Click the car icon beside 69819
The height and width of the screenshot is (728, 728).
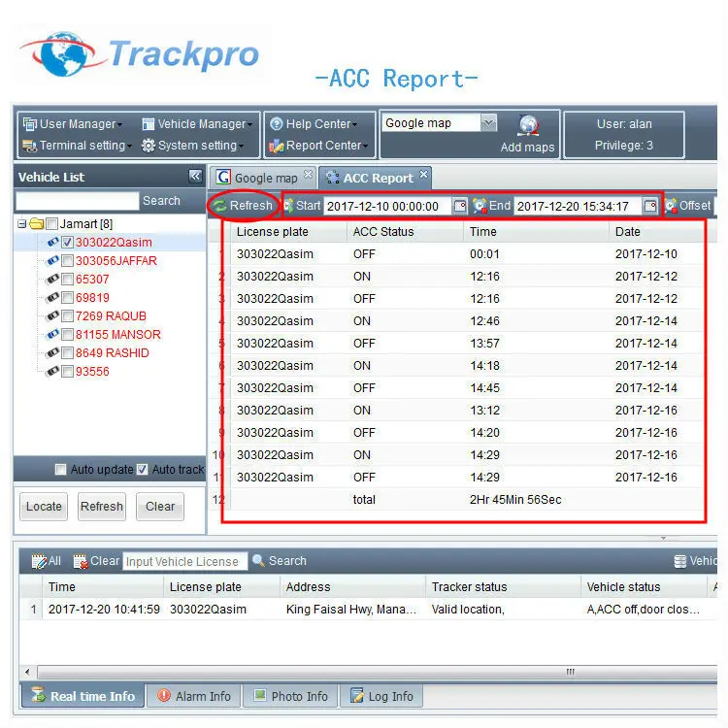[x=52, y=297]
